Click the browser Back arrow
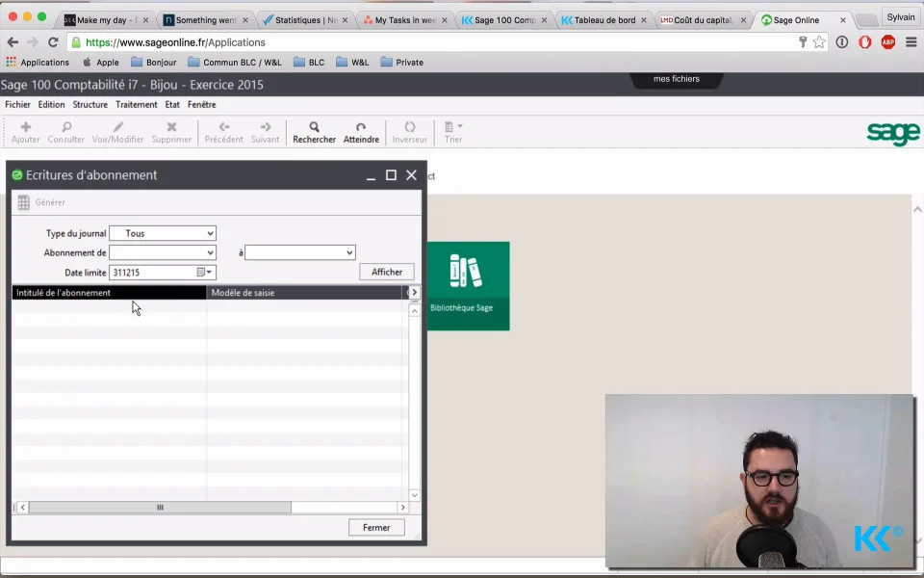 click(13, 42)
